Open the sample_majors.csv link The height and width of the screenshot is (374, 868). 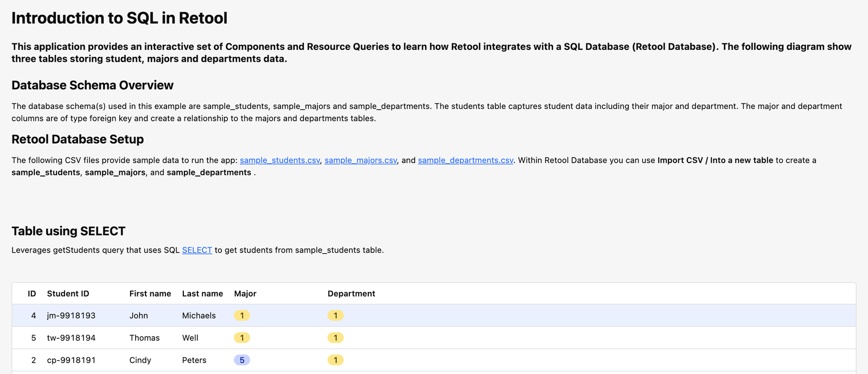[x=361, y=160]
